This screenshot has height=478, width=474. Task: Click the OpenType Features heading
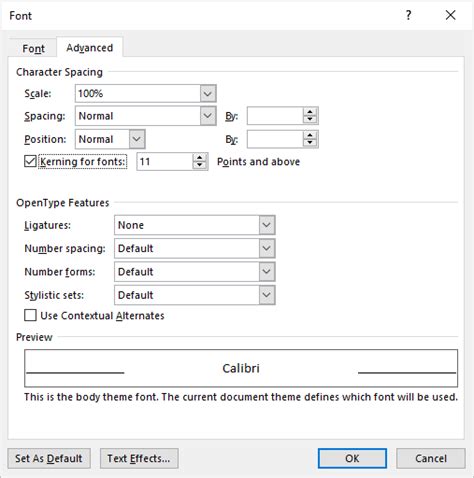(x=63, y=203)
